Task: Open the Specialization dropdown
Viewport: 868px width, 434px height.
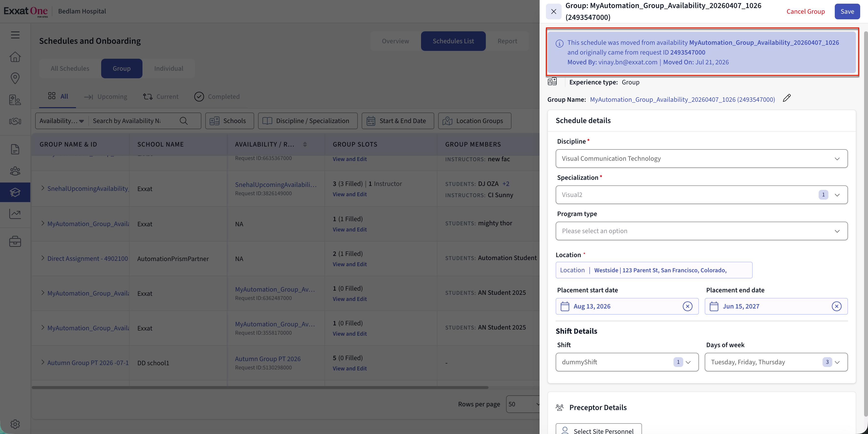Action: click(702, 194)
